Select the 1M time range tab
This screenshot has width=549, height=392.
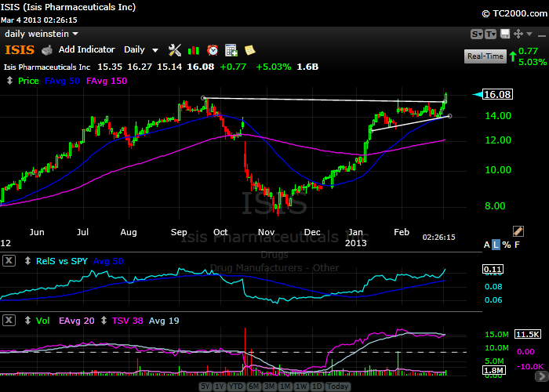285,387
